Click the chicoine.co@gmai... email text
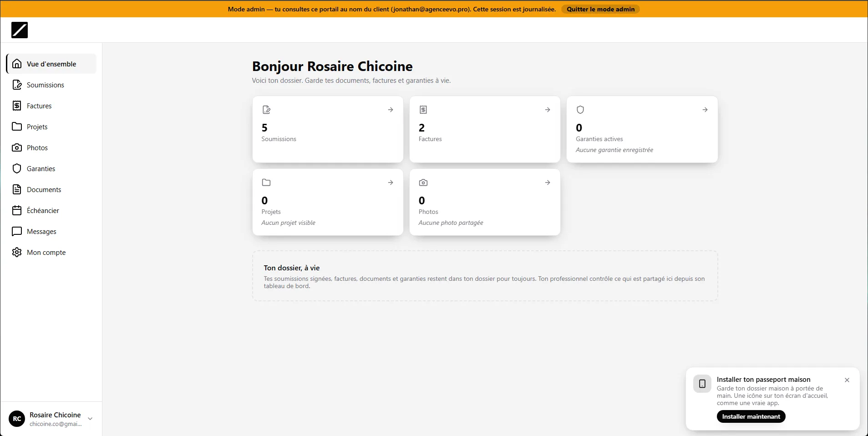868x436 pixels. coord(56,424)
